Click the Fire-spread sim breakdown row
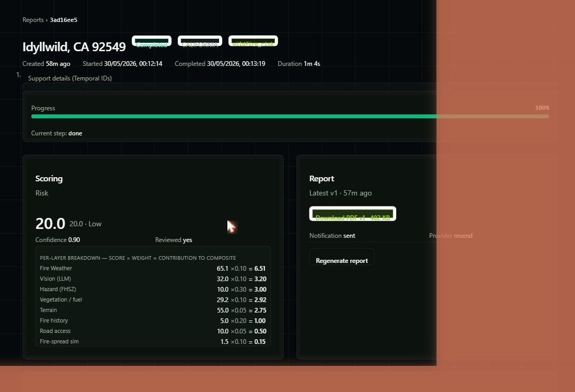This screenshot has height=392, width=575. [x=153, y=341]
